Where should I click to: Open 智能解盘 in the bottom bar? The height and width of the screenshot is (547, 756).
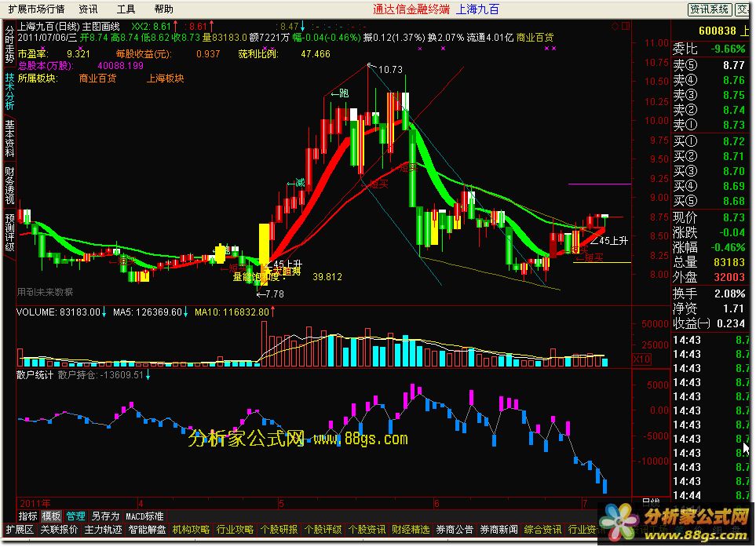(x=147, y=530)
